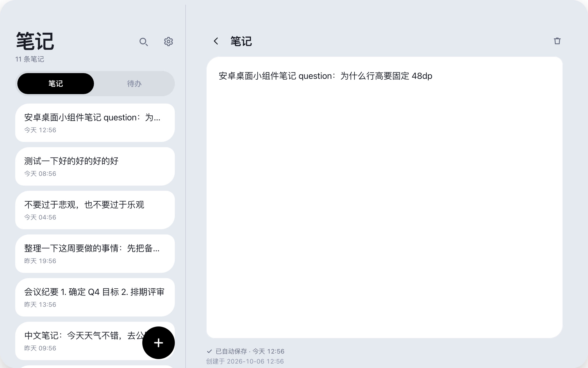588x368 pixels.
Task: Switch to the 待办 tab
Action: [134, 84]
